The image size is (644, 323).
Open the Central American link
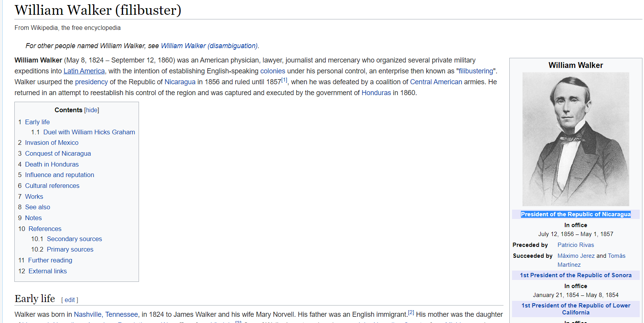click(x=436, y=82)
